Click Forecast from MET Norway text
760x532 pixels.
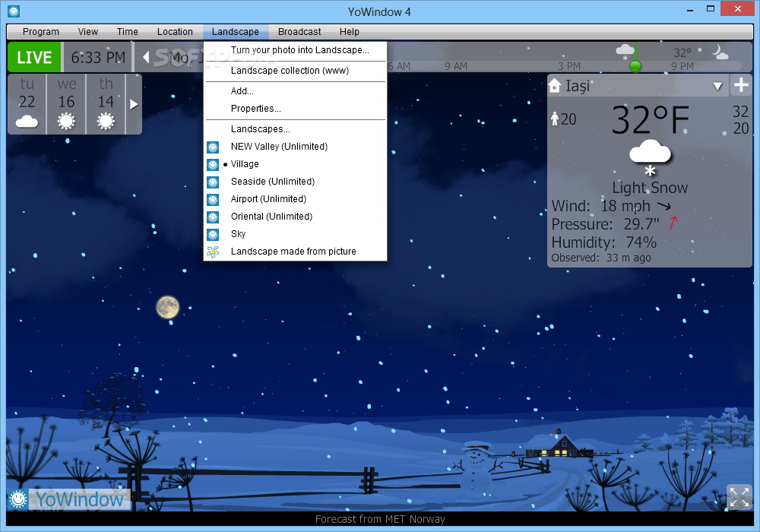(x=380, y=519)
